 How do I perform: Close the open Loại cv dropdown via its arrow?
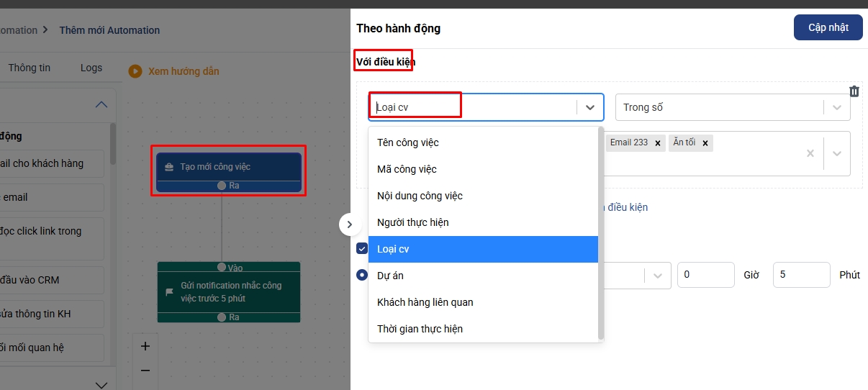pos(590,107)
